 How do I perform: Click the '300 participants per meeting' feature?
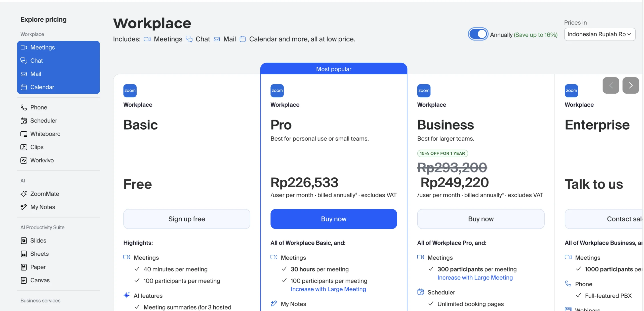pos(477,269)
